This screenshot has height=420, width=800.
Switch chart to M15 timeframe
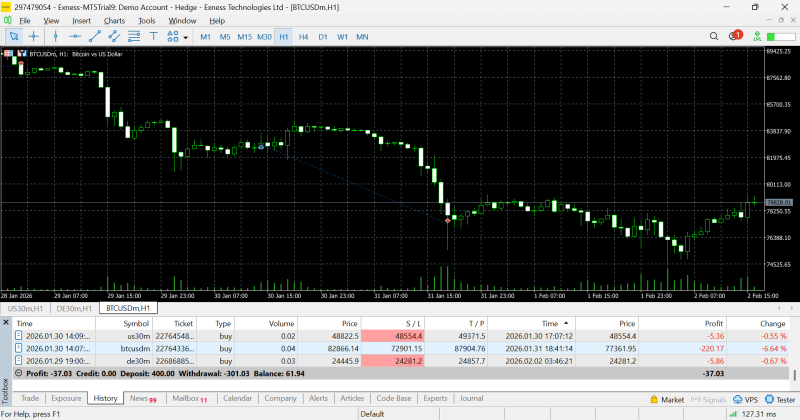tap(244, 37)
